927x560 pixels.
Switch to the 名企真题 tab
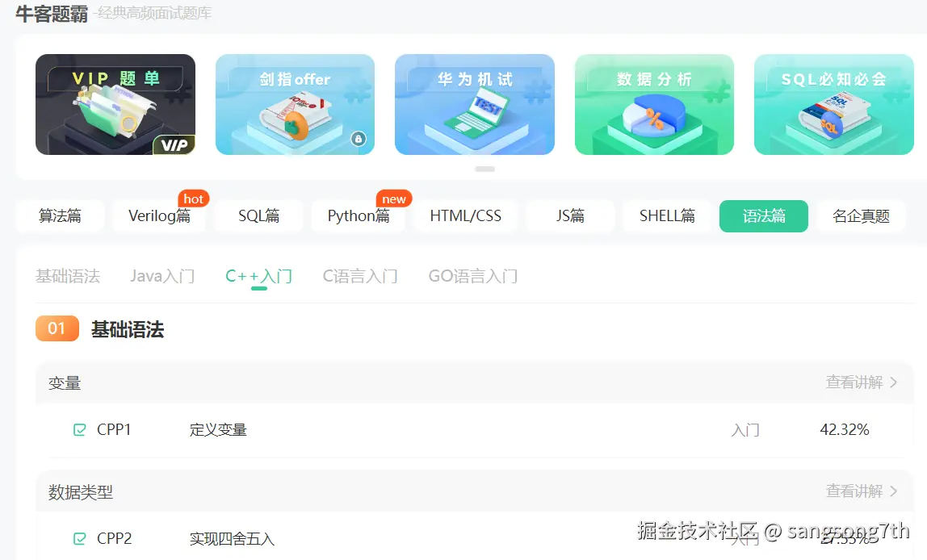tap(862, 216)
